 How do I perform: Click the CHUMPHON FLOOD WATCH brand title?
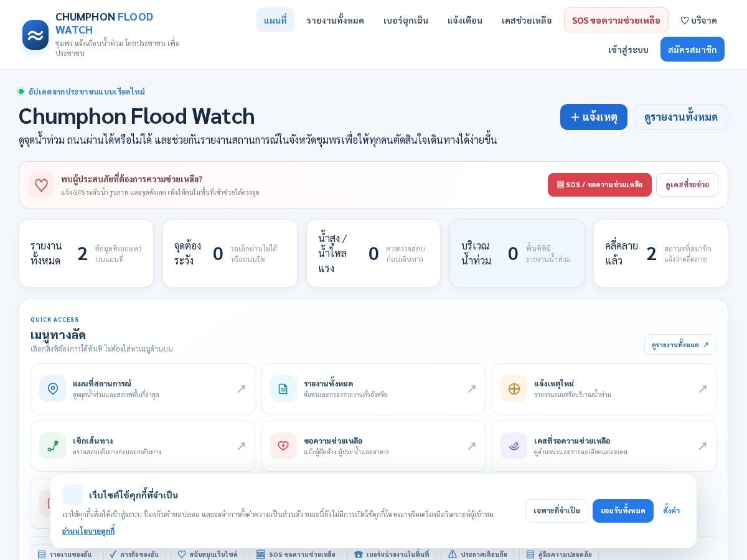[x=104, y=23]
